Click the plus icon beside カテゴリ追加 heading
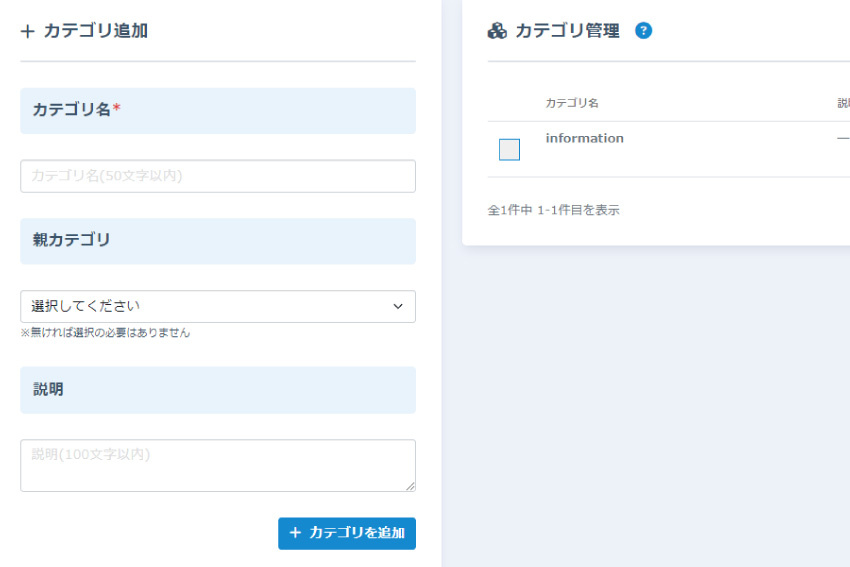The width and height of the screenshot is (850, 567). coord(28,31)
